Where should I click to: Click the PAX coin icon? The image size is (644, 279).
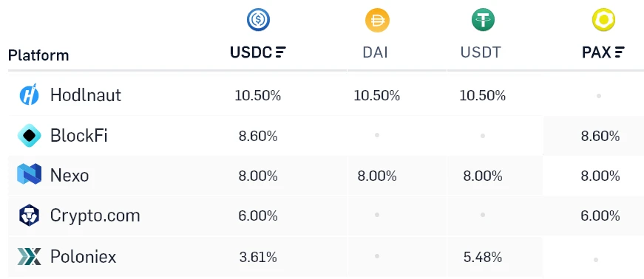coord(603,20)
